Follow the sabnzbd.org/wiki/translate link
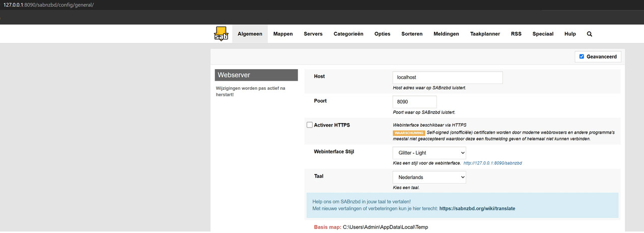The height and width of the screenshot is (233, 644). coord(477,208)
